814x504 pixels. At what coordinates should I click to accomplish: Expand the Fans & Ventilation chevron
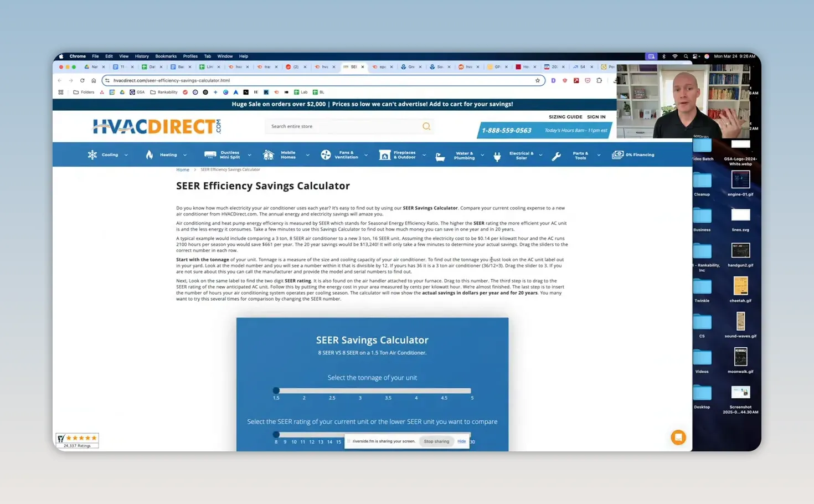(366, 155)
